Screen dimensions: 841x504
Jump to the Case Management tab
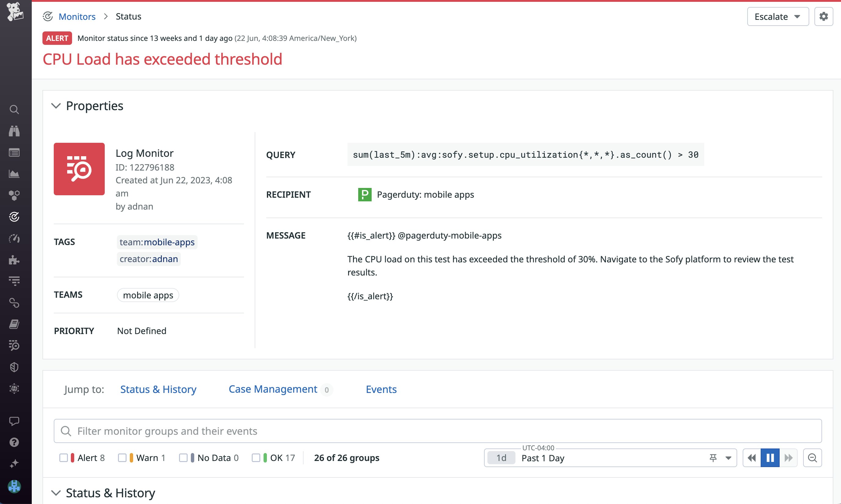pos(273,389)
